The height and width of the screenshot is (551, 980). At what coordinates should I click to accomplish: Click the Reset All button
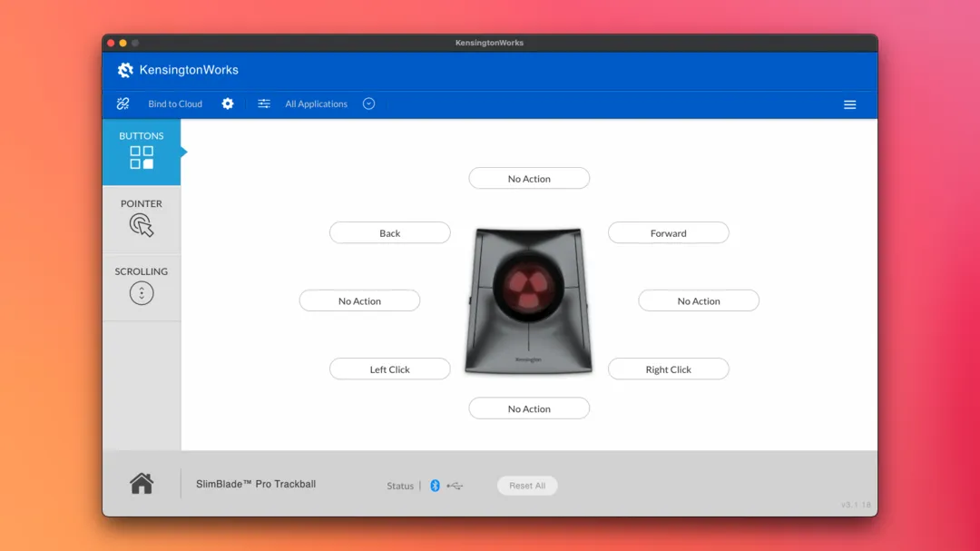[x=527, y=486]
